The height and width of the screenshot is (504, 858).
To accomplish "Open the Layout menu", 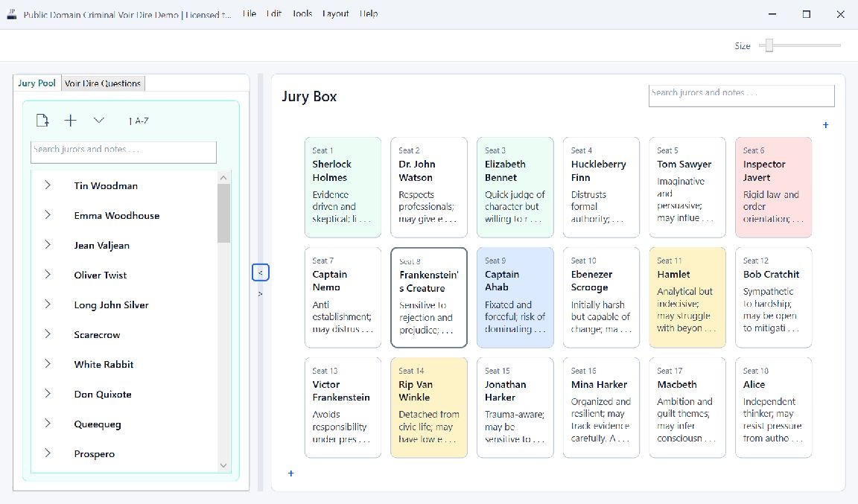I will pyautogui.click(x=335, y=13).
